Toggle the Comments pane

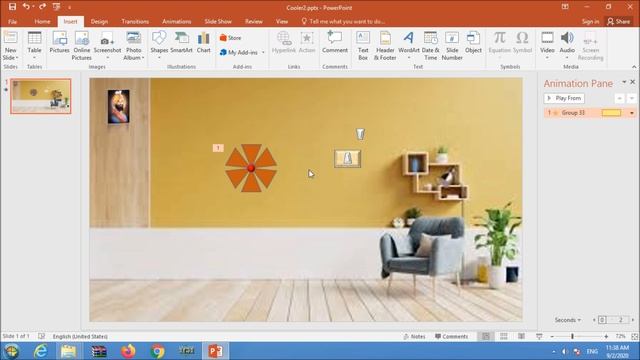pos(451,336)
